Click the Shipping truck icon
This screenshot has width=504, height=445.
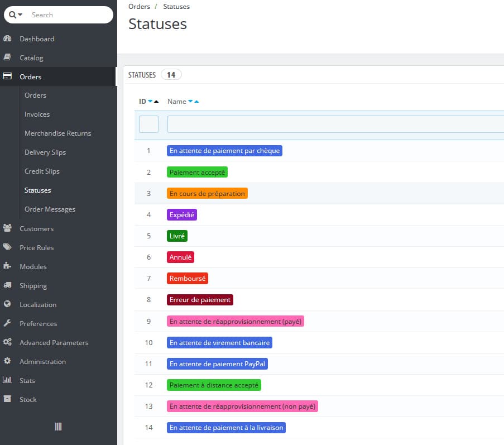7,286
